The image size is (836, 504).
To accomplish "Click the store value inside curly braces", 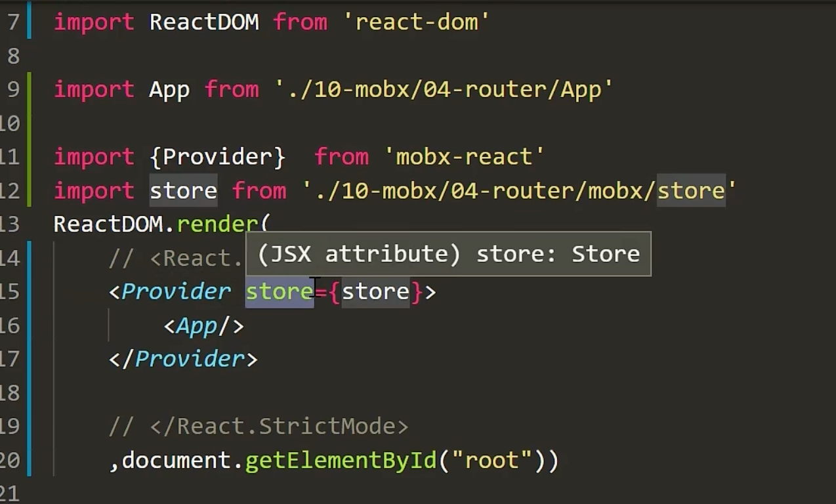I will click(x=375, y=291).
